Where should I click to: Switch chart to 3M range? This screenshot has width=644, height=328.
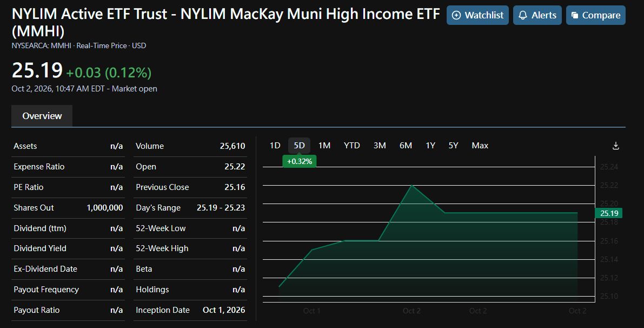click(x=380, y=146)
